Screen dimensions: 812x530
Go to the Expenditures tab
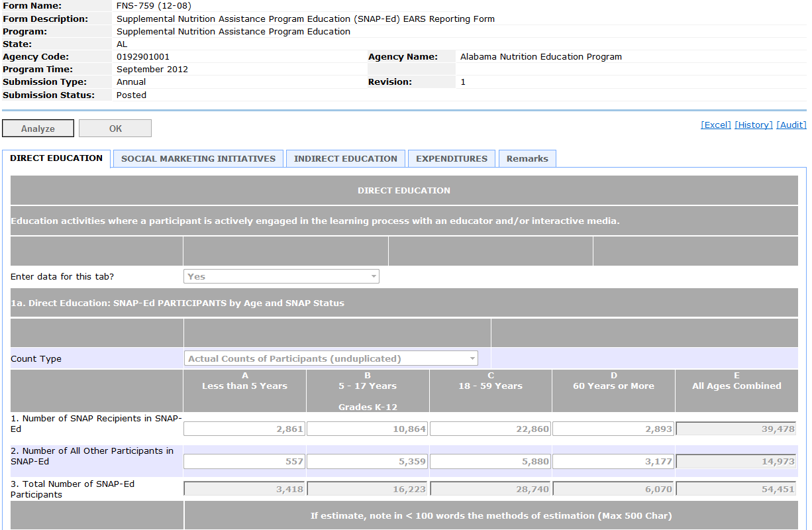[x=451, y=159]
